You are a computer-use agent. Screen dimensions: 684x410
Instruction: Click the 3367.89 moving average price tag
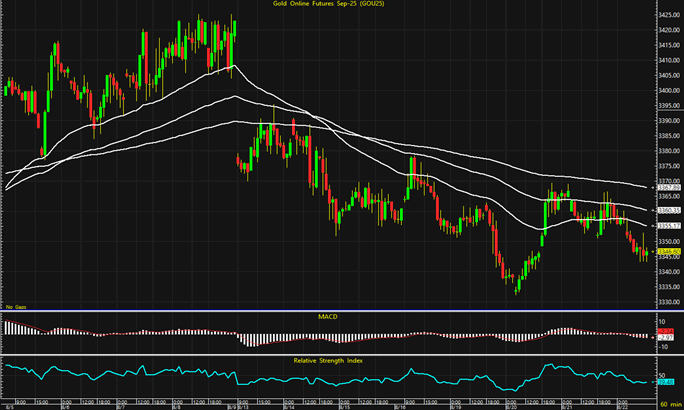point(668,187)
